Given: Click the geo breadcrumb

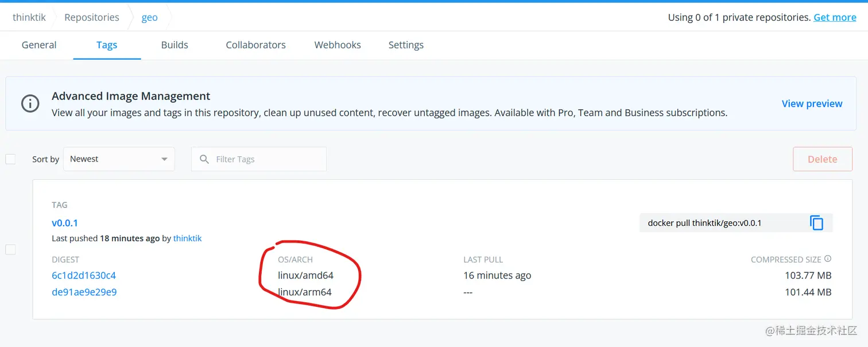Looking at the screenshot, I should pyautogui.click(x=149, y=17).
